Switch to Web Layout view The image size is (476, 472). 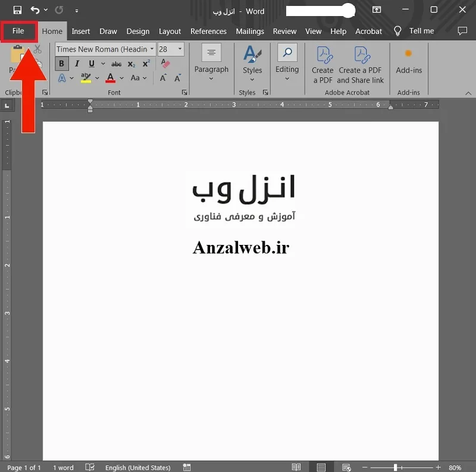pos(346,467)
